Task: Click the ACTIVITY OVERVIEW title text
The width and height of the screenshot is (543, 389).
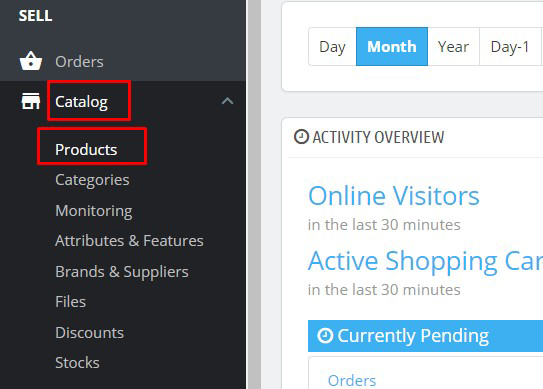Action: coord(378,137)
